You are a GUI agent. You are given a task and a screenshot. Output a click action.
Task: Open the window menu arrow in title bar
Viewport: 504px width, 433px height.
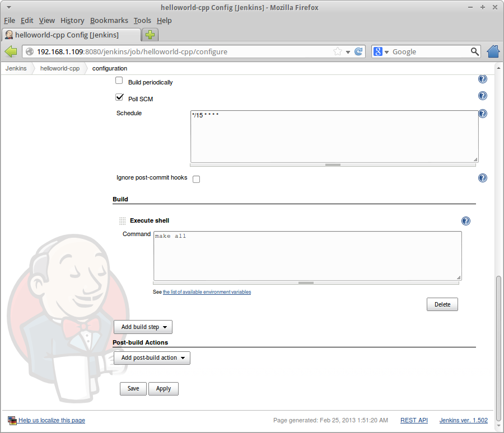(x=9, y=7)
